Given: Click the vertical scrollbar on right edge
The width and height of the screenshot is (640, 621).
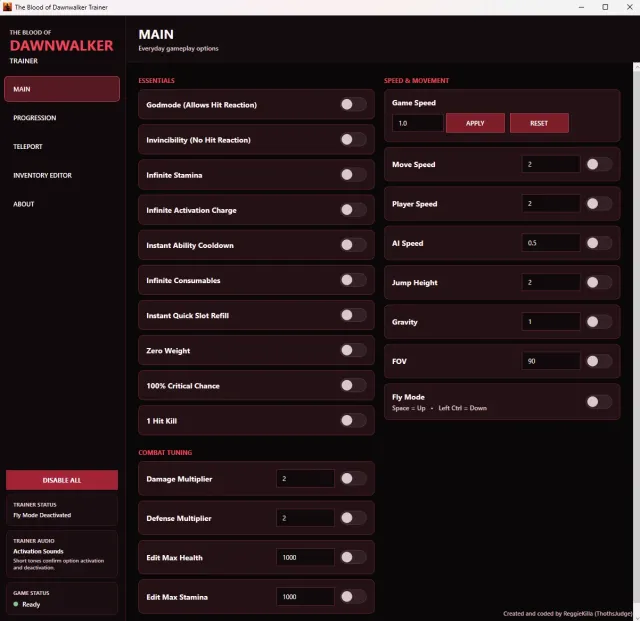Looking at the screenshot, I should 636,339.
